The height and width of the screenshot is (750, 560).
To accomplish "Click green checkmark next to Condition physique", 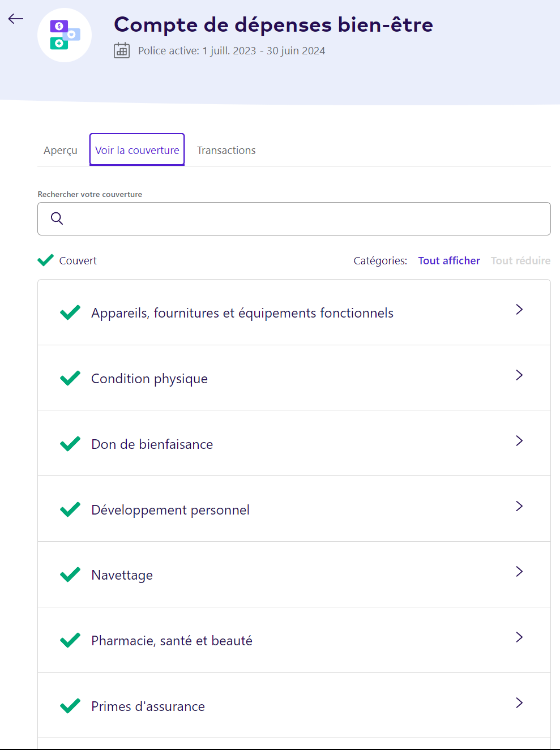I will pyautogui.click(x=70, y=378).
